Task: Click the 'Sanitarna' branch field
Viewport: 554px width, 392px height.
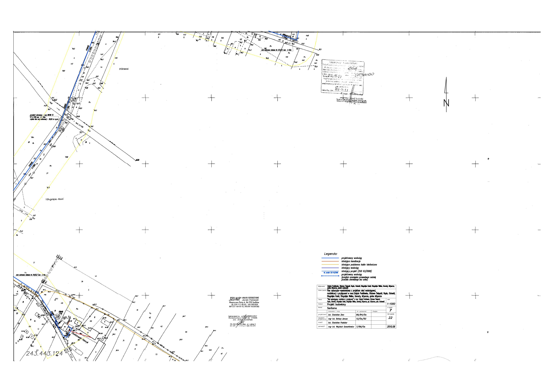Action: pos(332,308)
